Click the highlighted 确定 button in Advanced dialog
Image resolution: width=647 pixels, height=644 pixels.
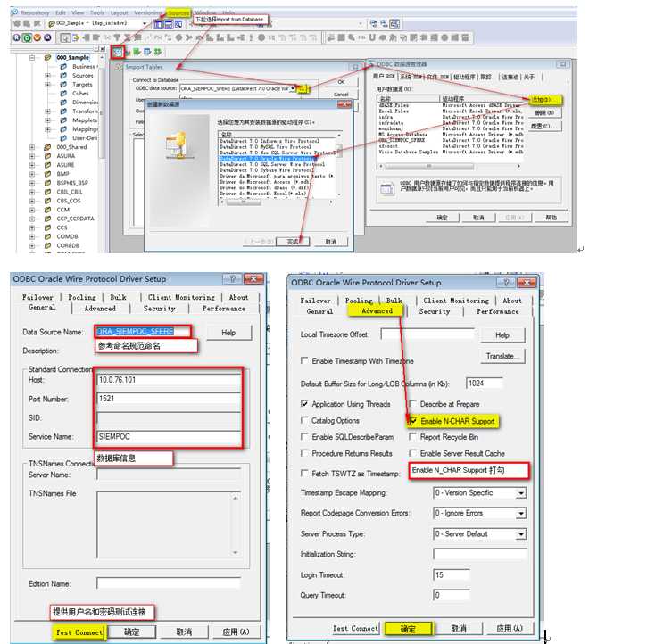408,629
